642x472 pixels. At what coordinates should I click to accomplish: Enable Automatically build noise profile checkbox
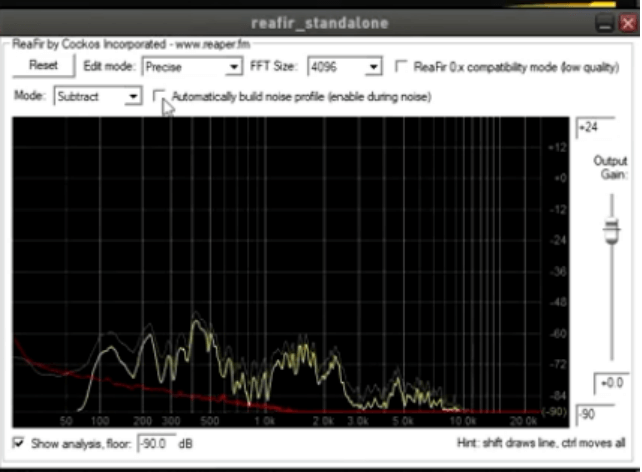(158, 96)
